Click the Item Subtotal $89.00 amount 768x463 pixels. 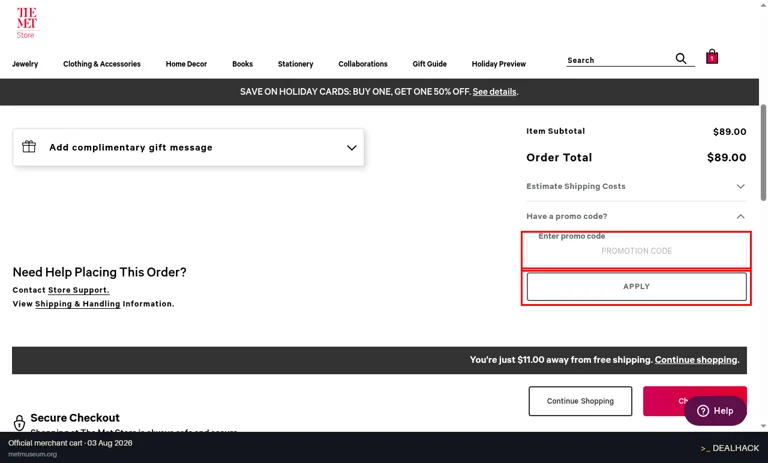(x=729, y=131)
